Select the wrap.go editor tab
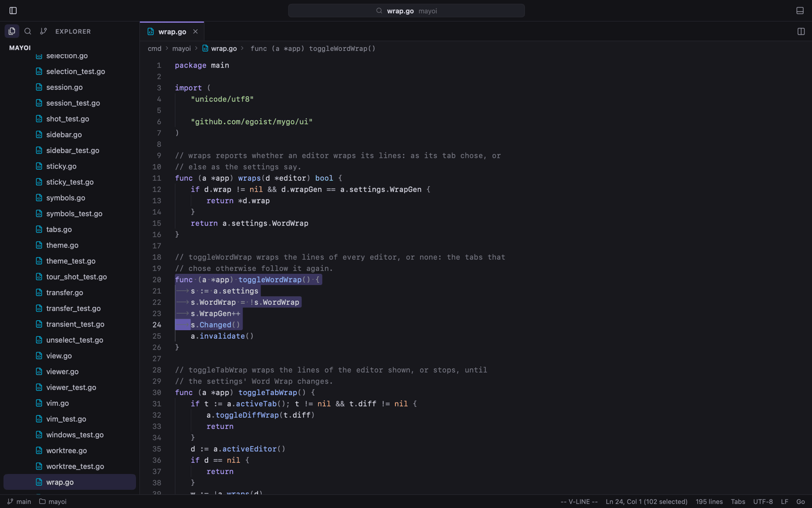 pyautogui.click(x=172, y=31)
